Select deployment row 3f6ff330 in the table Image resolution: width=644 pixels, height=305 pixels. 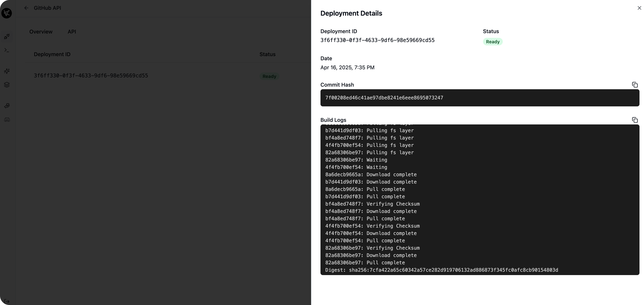tap(91, 75)
